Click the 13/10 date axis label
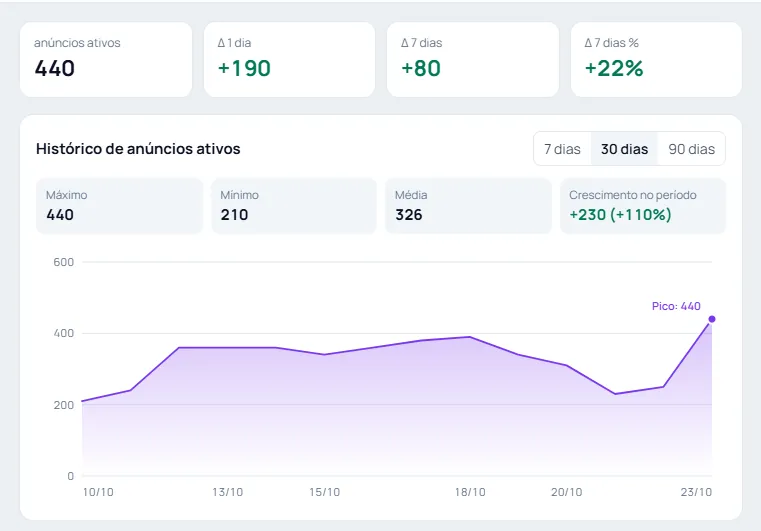The height and width of the screenshot is (531, 761). pyautogui.click(x=228, y=492)
